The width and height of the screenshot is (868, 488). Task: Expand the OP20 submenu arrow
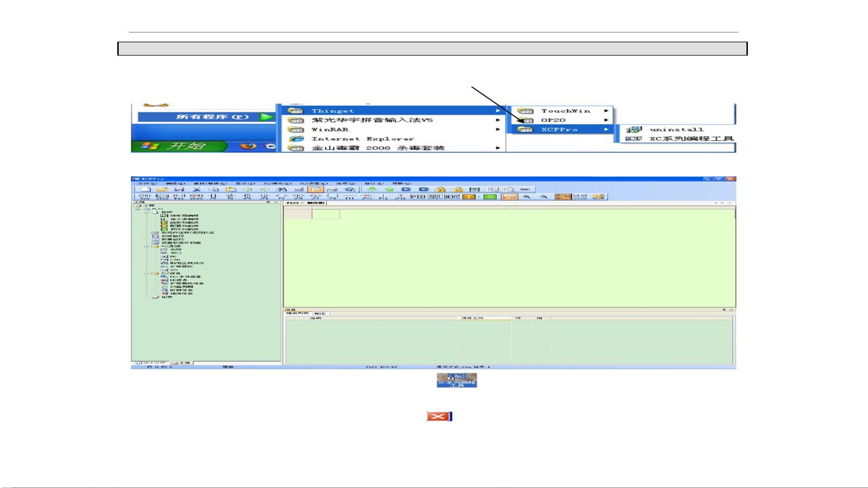pos(606,120)
